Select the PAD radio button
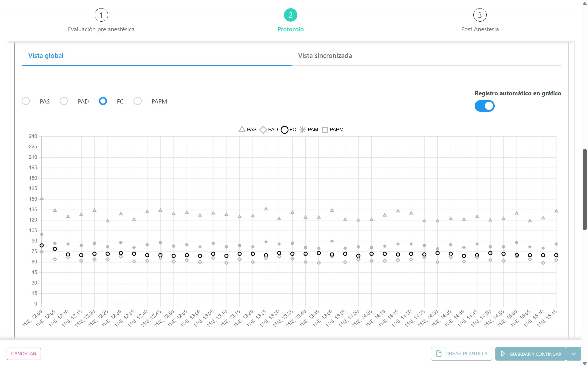 click(64, 101)
